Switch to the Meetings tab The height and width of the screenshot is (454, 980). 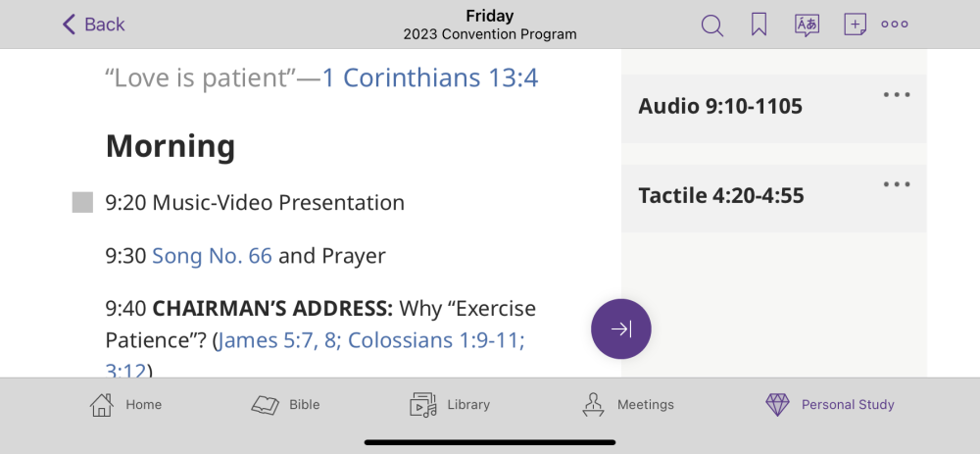(x=628, y=405)
